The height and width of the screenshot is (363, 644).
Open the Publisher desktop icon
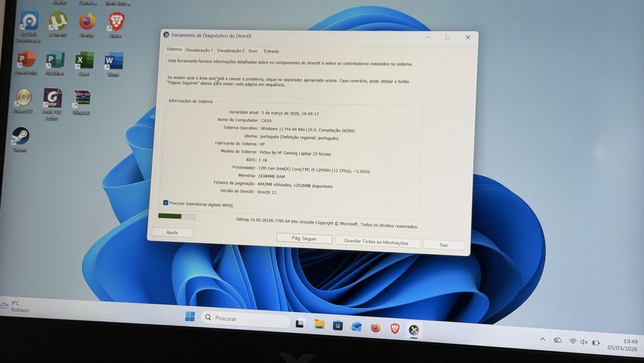[55, 63]
